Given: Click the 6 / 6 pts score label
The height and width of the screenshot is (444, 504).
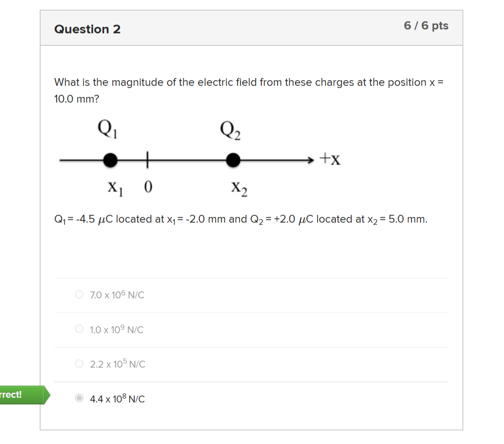Looking at the screenshot, I should click(x=427, y=26).
